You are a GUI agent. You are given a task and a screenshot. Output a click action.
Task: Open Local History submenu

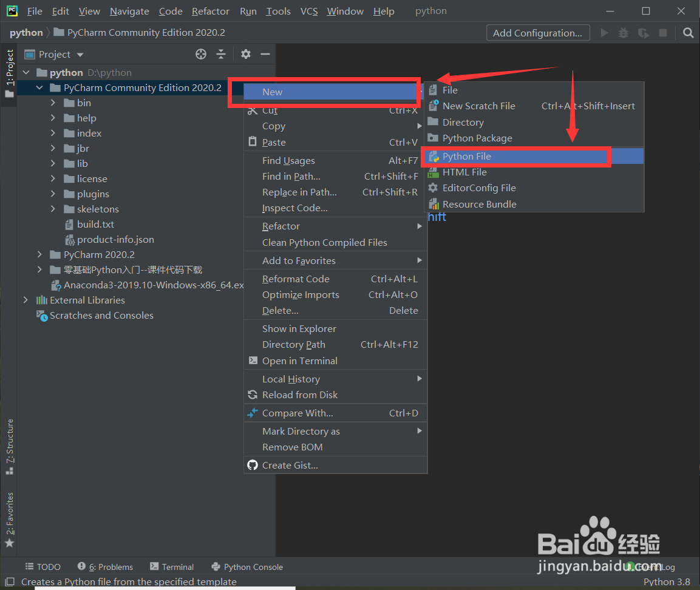(x=335, y=379)
